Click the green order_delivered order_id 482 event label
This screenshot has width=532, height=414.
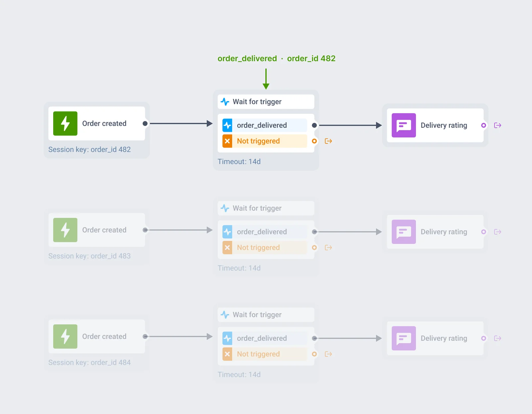pyautogui.click(x=276, y=59)
